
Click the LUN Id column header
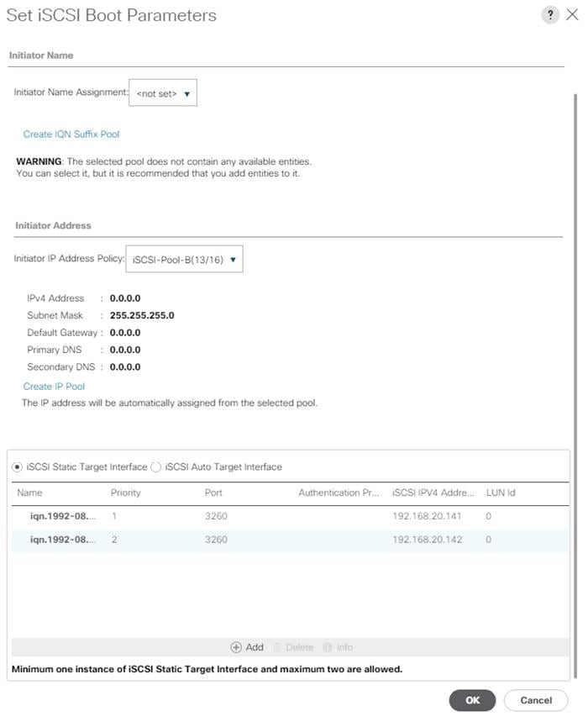tap(501, 493)
